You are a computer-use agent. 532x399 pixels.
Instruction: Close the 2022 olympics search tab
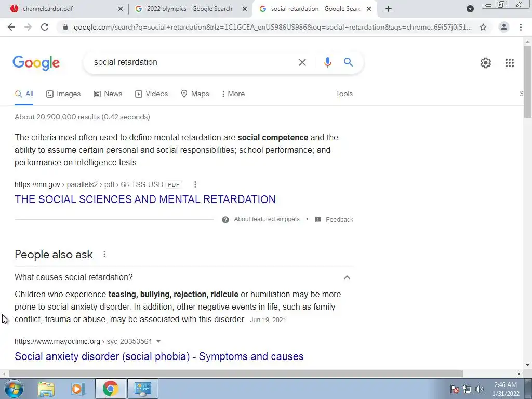click(x=245, y=9)
